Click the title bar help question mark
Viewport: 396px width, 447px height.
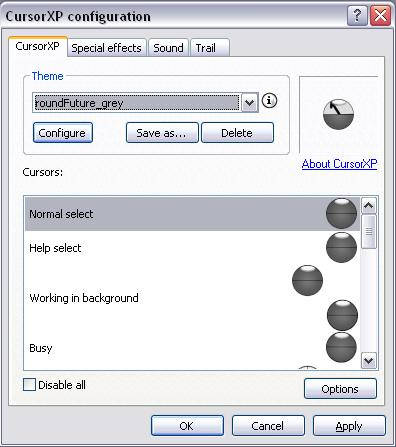[357, 15]
